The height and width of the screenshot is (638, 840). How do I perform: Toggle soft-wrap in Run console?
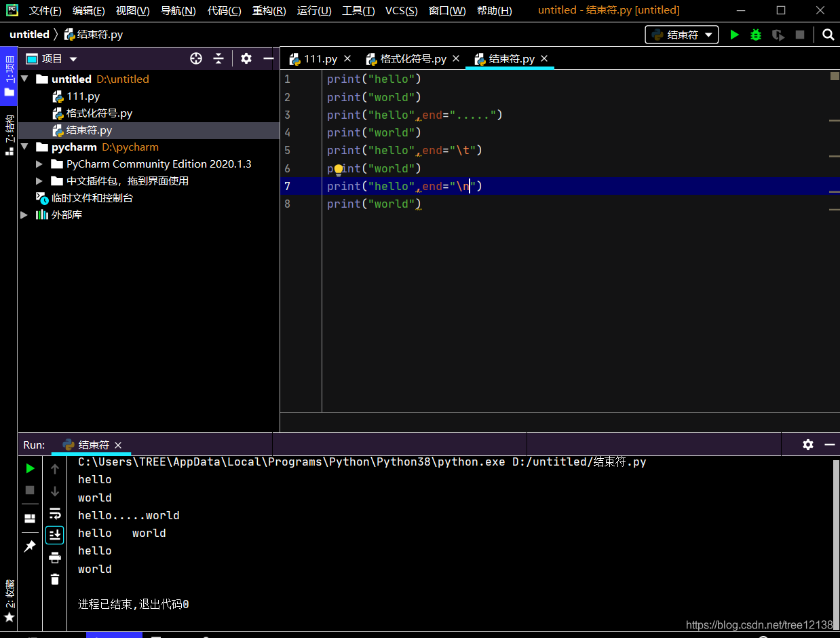(55, 513)
